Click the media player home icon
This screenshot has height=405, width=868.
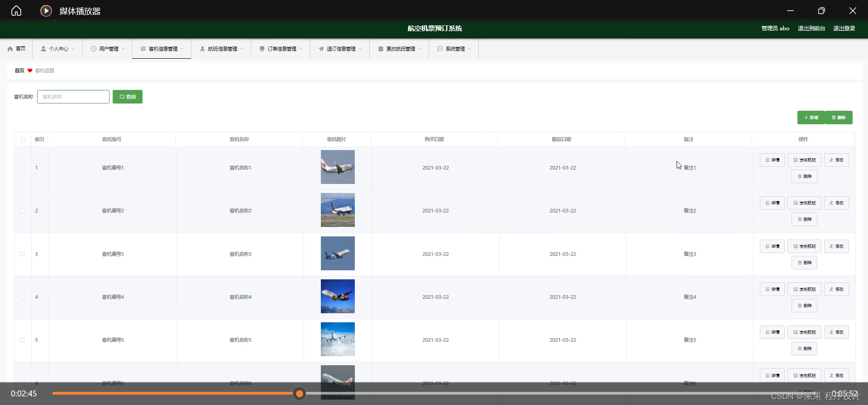[16, 11]
